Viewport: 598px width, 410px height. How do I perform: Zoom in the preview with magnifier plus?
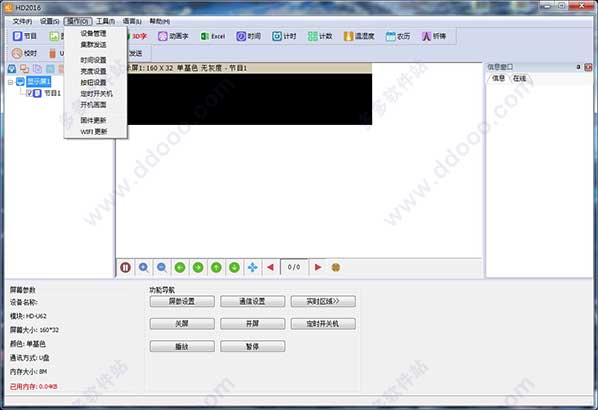tap(144, 267)
